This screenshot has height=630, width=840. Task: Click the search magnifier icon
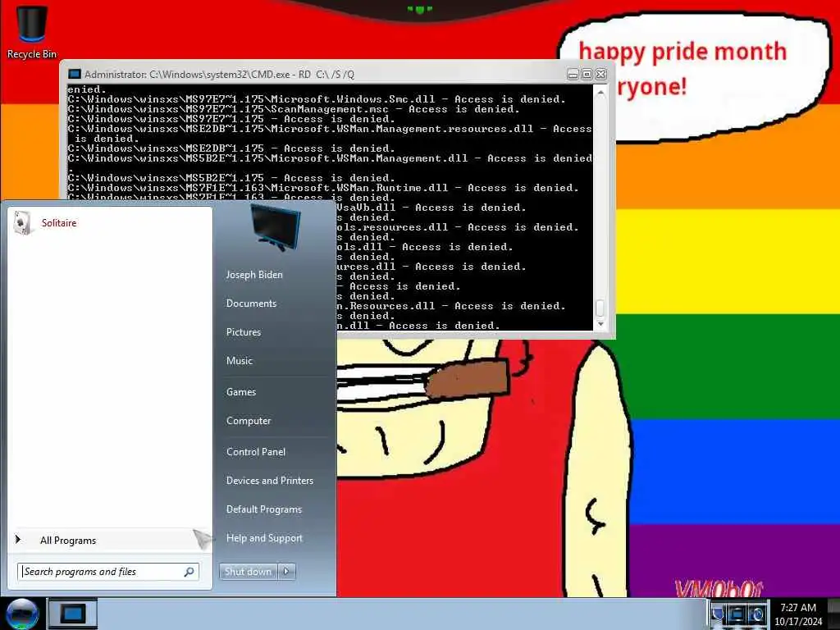(x=189, y=572)
